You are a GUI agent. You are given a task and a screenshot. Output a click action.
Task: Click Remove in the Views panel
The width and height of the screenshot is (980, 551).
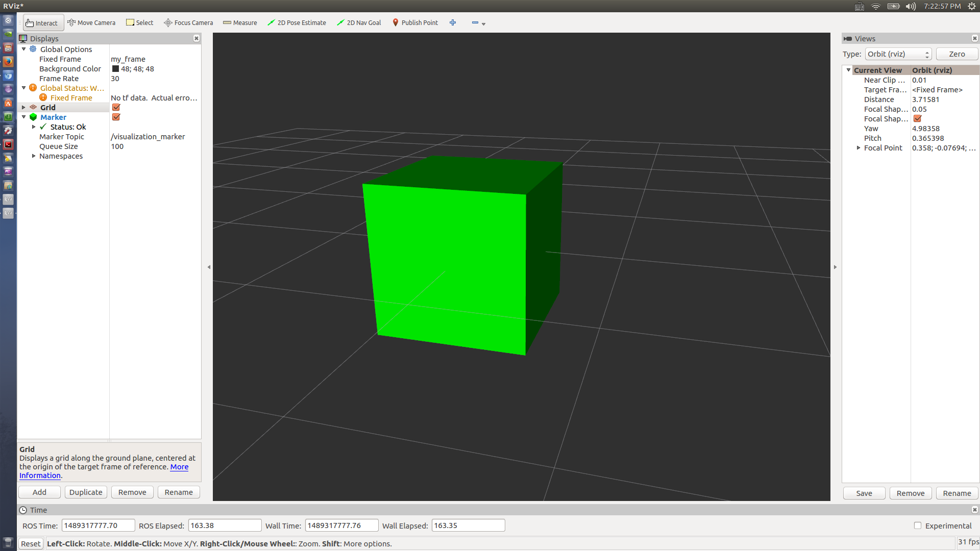click(x=911, y=493)
